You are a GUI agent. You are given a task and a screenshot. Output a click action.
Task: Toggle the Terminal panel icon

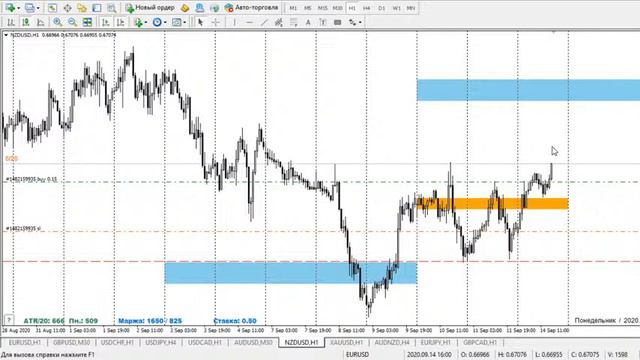[x=97, y=8]
